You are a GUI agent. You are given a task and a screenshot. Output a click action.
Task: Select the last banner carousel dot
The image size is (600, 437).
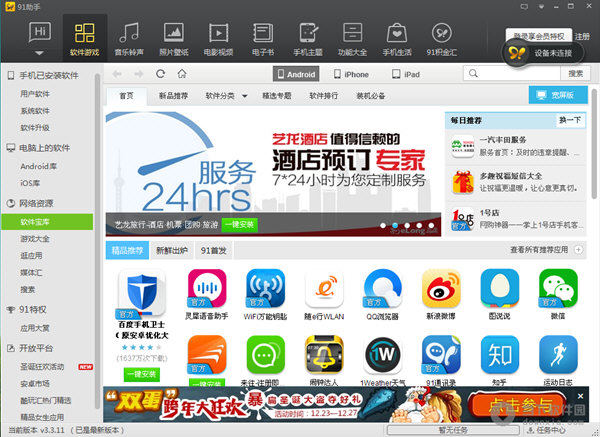pyautogui.click(x=431, y=225)
